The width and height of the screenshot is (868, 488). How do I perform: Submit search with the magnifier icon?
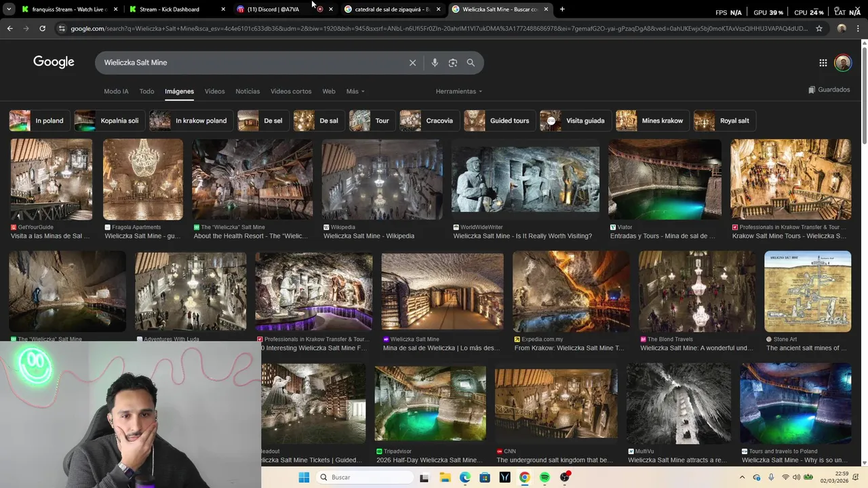pyautogui.click(x=471, y=62)
